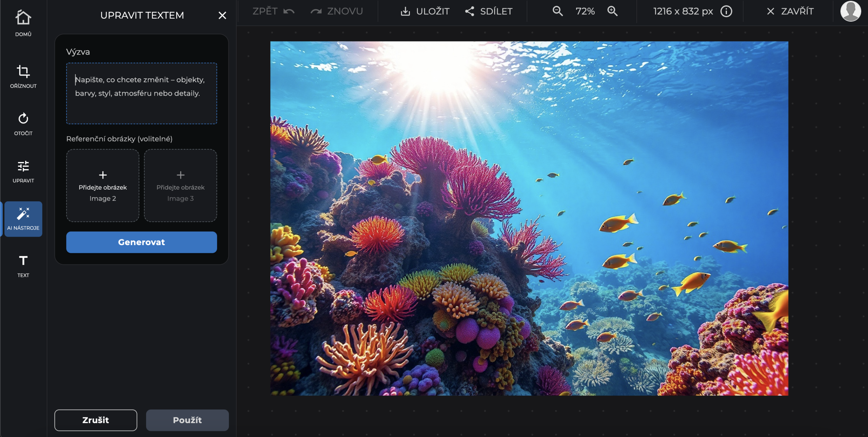Open the user profile avatar
The image size is (868, 437).
click(x=850, y=11)
